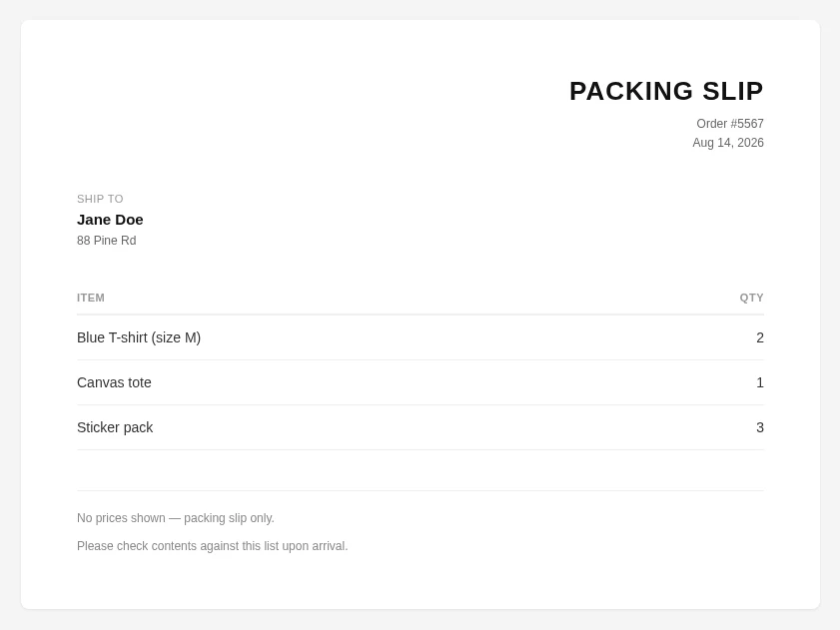Click the word SLIP in the title

pyautogui.click(x=733, y=91)
